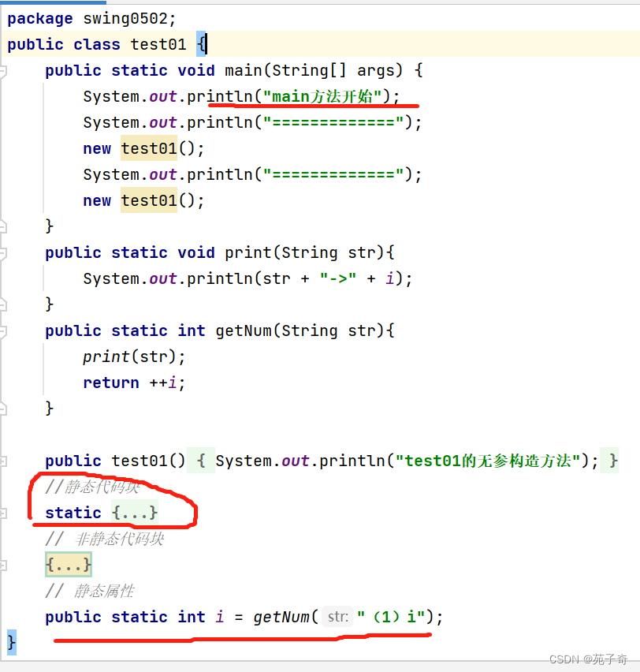Click the class name test01 in class declaration
Image resolution: width=640 pixels, height=672 pixels.
tap(158, 44)
